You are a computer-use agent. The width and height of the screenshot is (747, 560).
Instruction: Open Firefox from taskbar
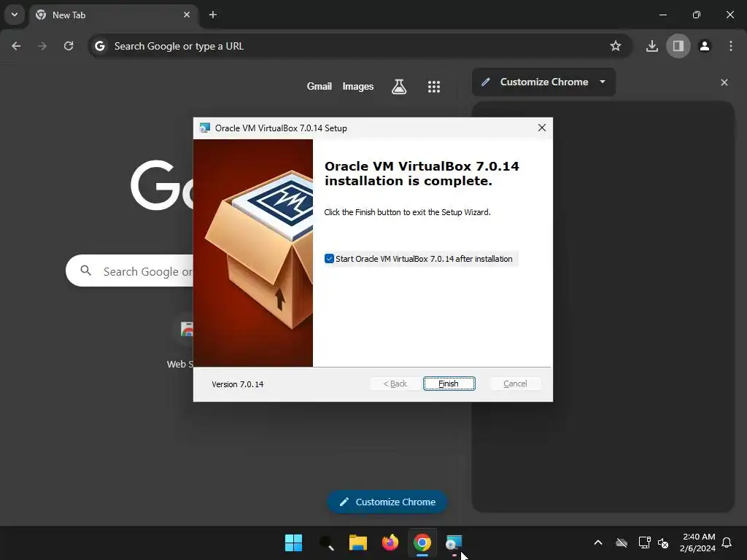pos(390,542)
